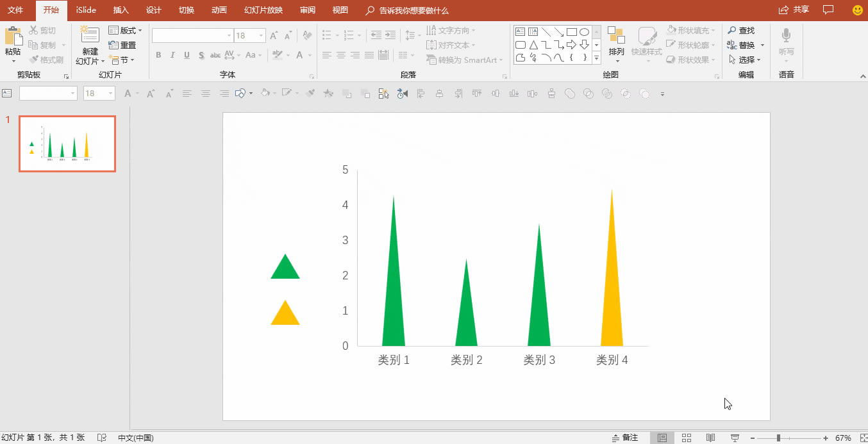868x444 pixels.
Task: Open the Selection Pane icon in quick toolbar
Action: pos(383,94)
